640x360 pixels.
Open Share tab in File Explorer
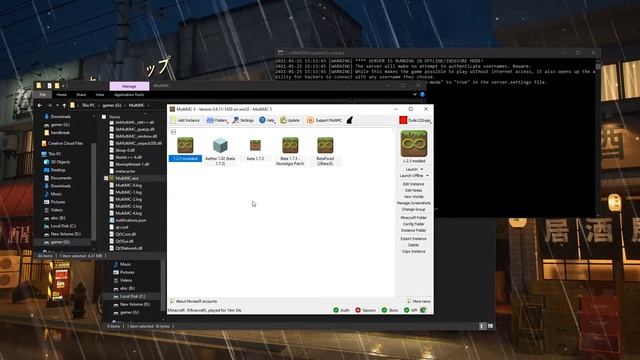81,95
